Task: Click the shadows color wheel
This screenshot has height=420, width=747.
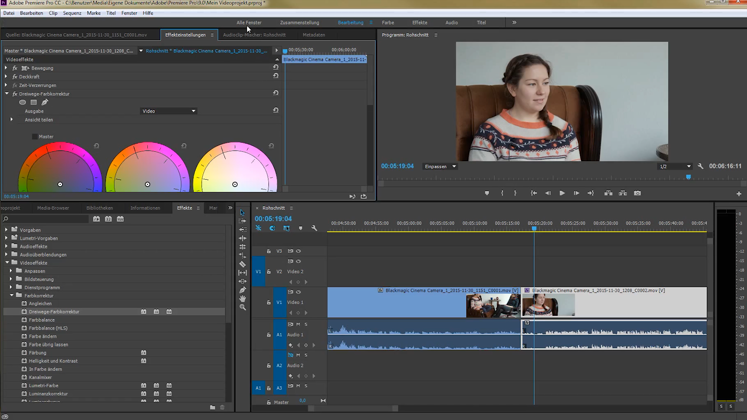Action: (60, 168)
